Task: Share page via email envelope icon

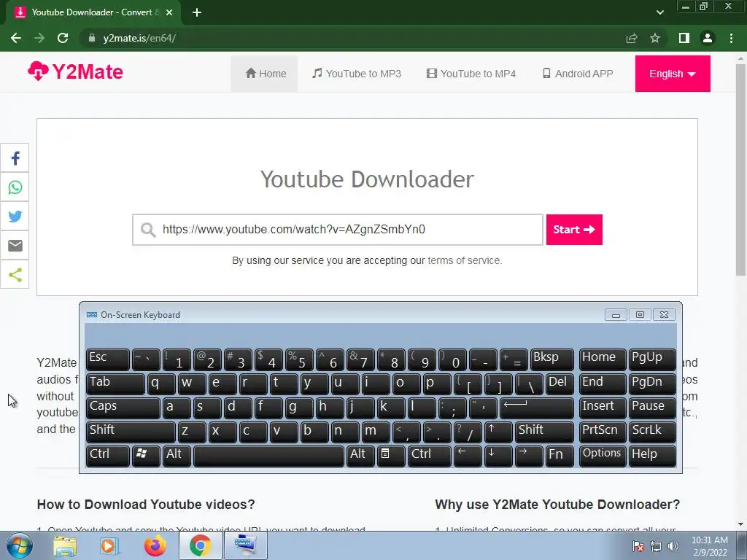Action: (x=15, y=245)
